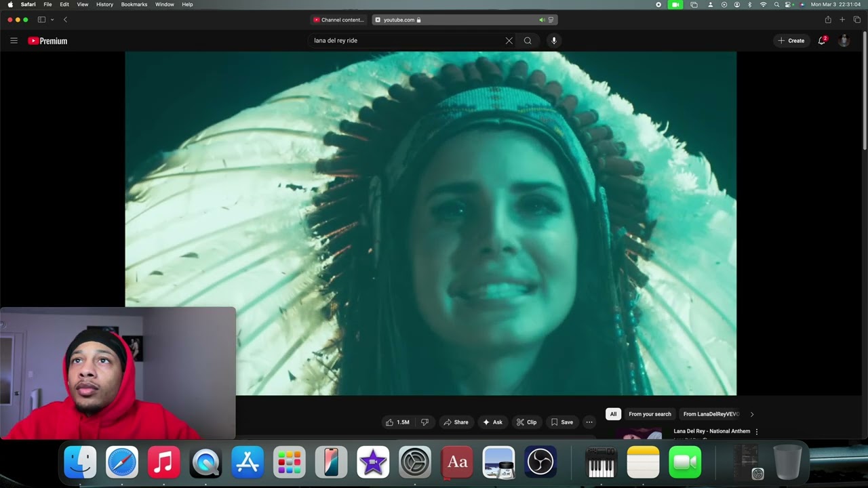868x488 pixels.
Task: Open Launchpad in the Dock
Action: coord(290,462)
